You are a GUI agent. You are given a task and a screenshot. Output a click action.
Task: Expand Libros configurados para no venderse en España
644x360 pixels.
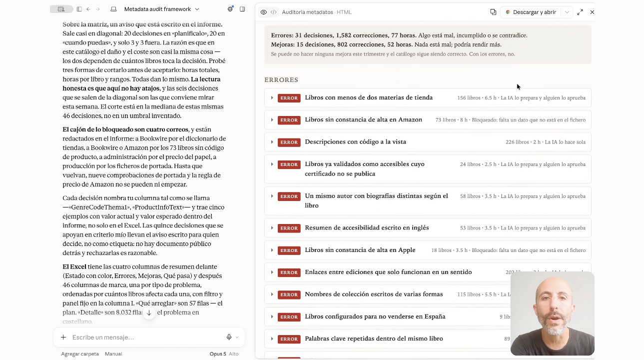click(428, 316)
